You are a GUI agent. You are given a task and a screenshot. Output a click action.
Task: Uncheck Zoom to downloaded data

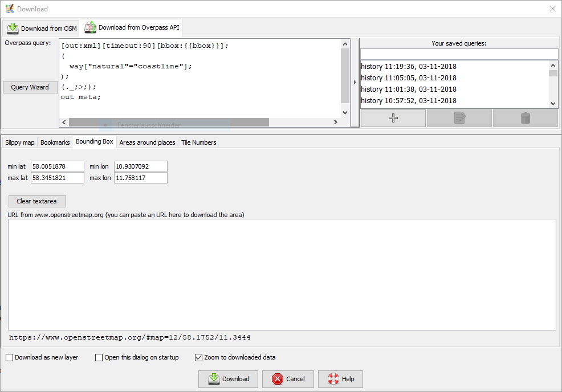(x=199, y=357)
